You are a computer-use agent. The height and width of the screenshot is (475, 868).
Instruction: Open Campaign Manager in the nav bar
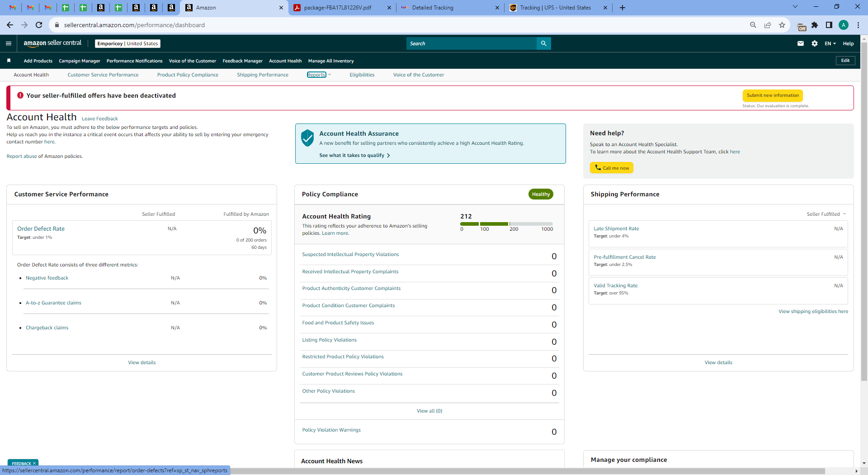click(80, 61)
